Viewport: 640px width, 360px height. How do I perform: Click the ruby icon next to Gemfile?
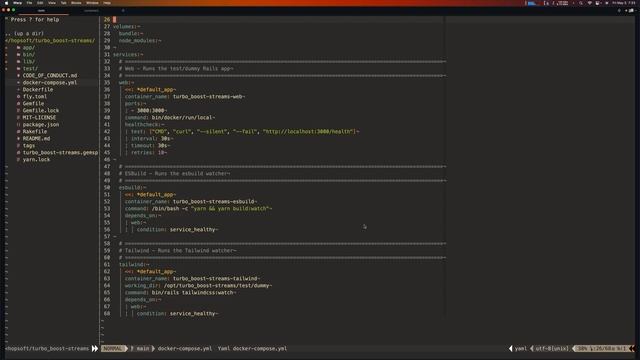(18, 103)
